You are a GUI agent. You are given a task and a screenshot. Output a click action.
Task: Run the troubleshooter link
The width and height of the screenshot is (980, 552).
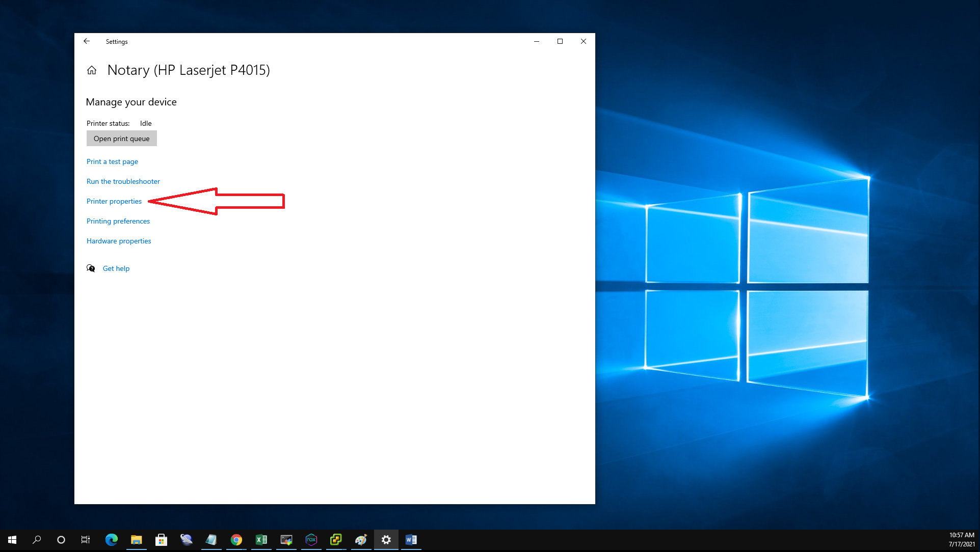123,181
